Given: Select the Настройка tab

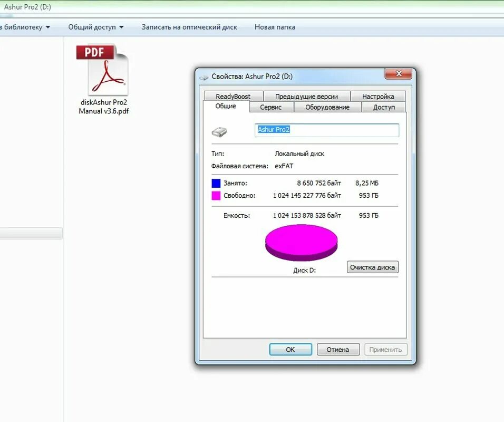Looking at the screenshot, I should pos(378,96).
